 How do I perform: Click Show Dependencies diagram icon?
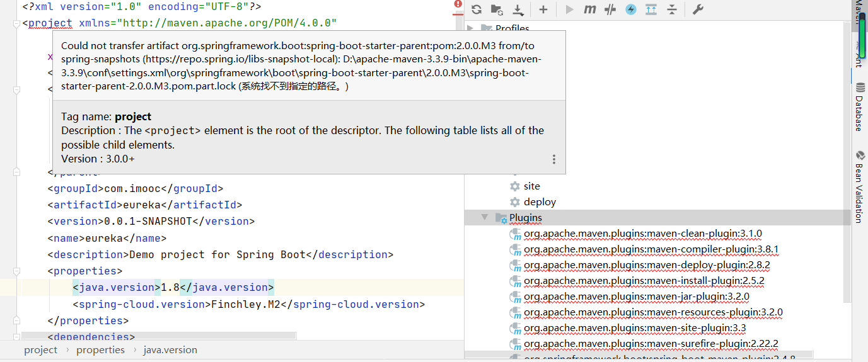tap(651, 9)
